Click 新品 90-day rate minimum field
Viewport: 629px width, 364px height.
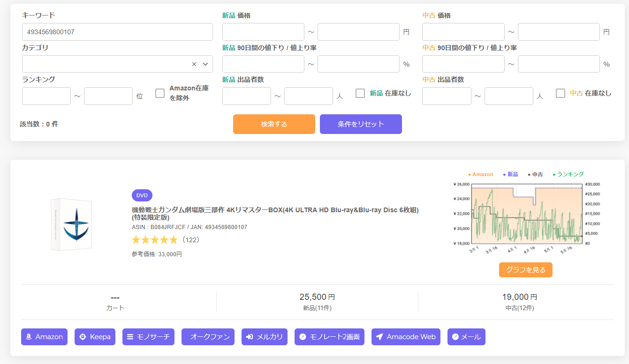click(x=263, y=64)
